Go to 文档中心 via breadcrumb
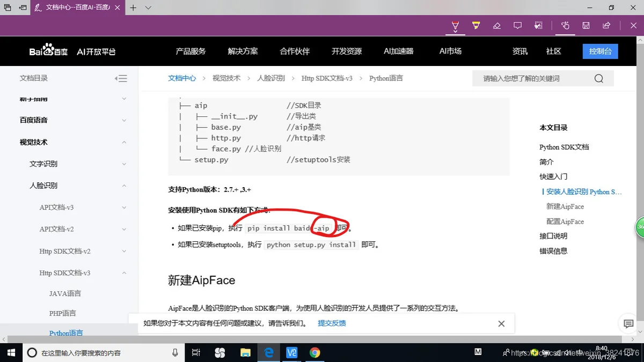Image resolution: width=644 pixels, height=362 pixels. point(182,78)
